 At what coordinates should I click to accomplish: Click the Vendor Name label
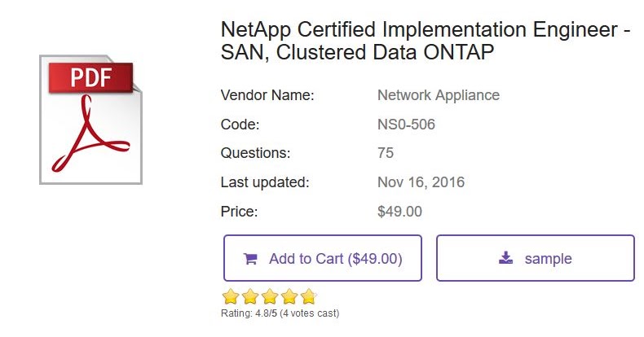267,95
